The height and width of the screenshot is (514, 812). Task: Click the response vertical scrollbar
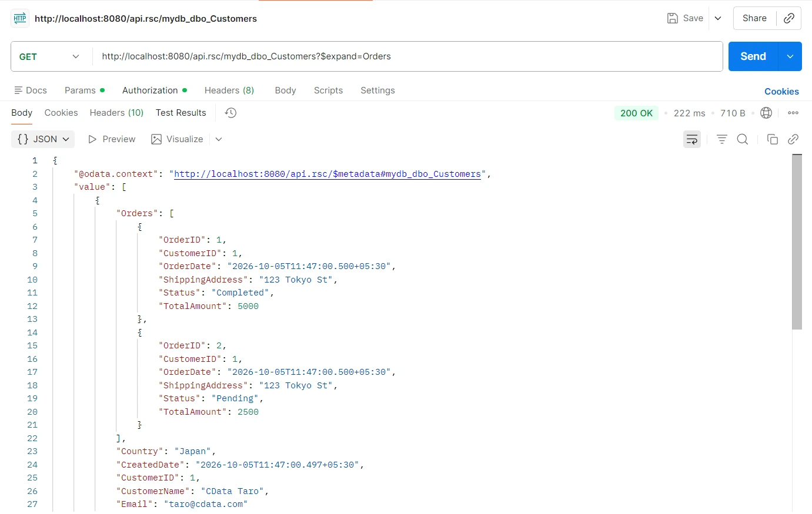[x=797, y=242]
